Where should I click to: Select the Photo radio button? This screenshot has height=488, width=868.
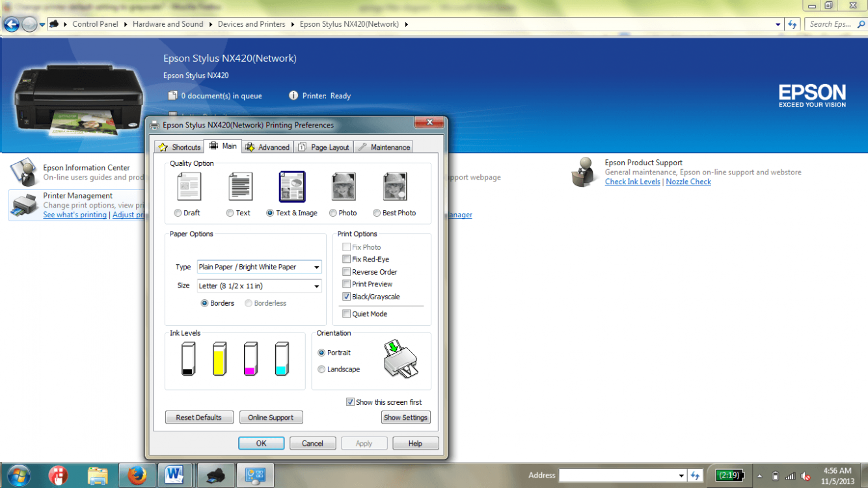click(x=333, y=213)
